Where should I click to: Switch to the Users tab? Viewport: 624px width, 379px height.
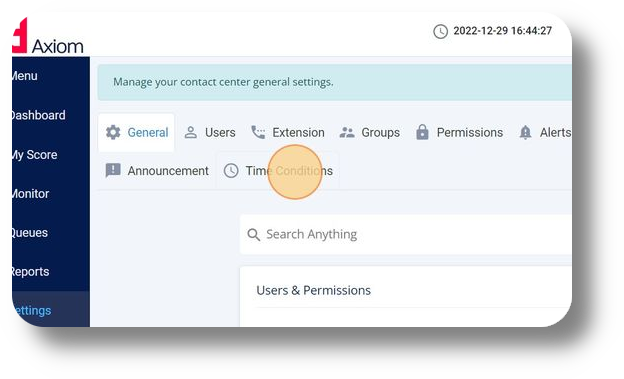210,132
